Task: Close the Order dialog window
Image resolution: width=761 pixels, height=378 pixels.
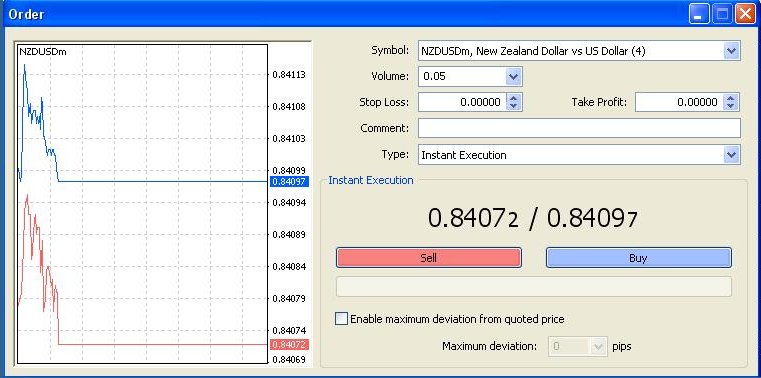Action: pos(744,14)
